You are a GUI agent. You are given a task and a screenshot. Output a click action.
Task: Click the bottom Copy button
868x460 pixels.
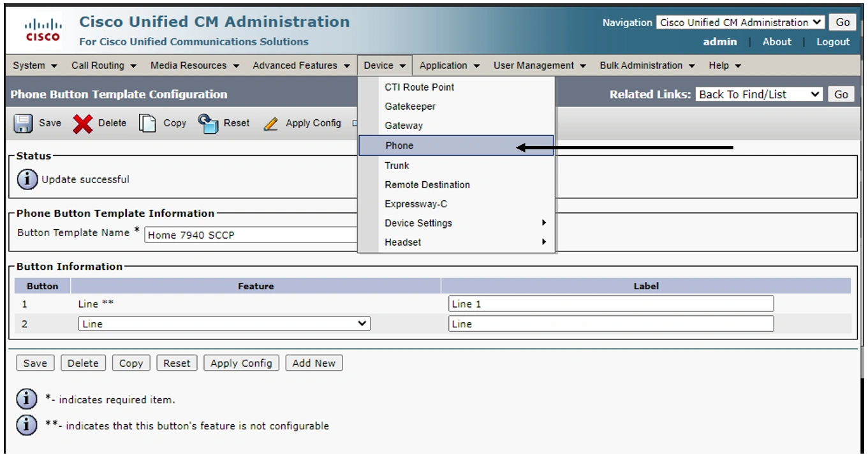[x=131, y=363]
